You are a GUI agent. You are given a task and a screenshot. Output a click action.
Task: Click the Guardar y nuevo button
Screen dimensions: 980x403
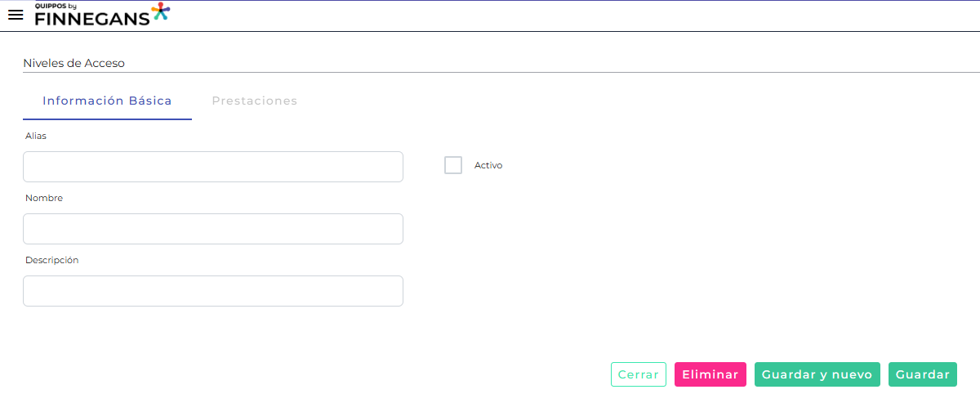pos(817,374)
